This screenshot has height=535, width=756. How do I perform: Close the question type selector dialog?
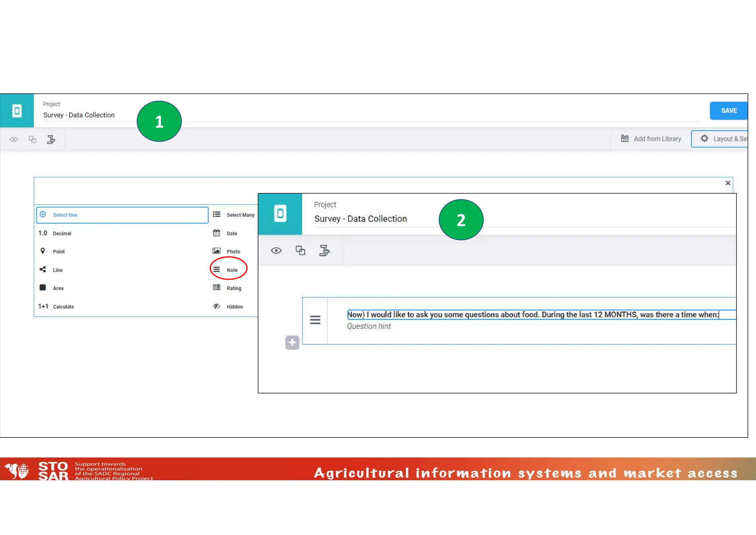pyautogui.click(x=728, y=183)
